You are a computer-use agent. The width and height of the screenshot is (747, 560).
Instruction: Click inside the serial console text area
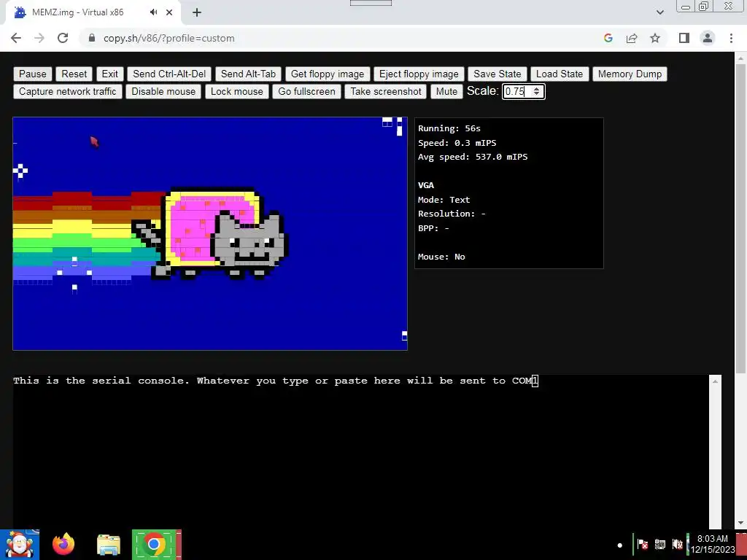coord(360,451)
